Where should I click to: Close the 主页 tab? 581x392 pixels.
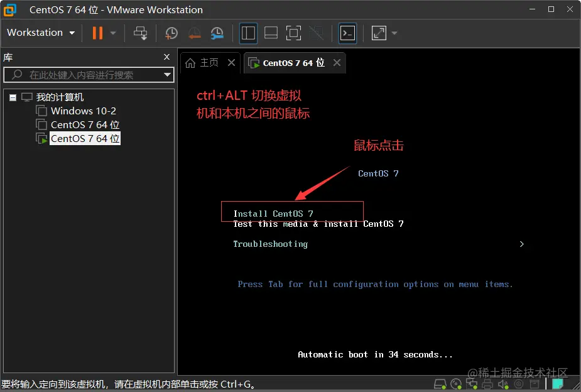(x=232, y=63)
